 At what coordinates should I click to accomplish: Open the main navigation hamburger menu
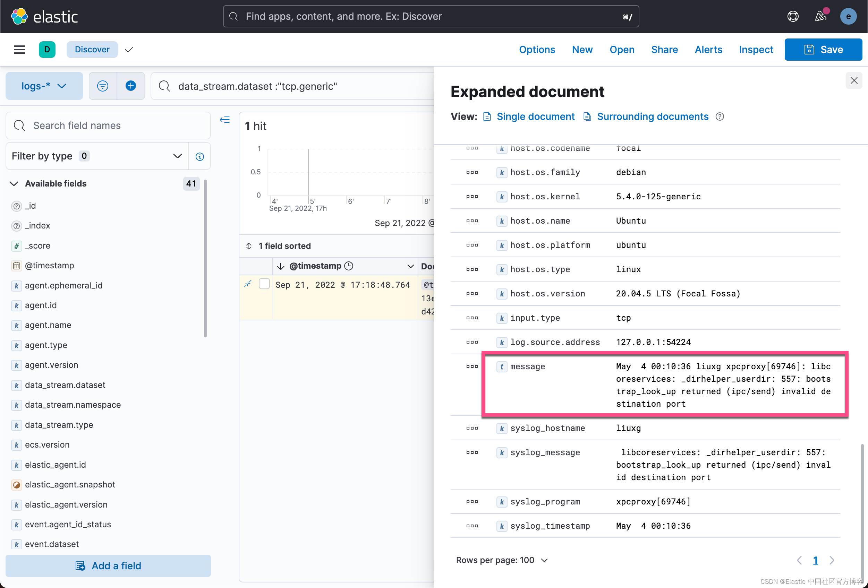pos(19,49)
